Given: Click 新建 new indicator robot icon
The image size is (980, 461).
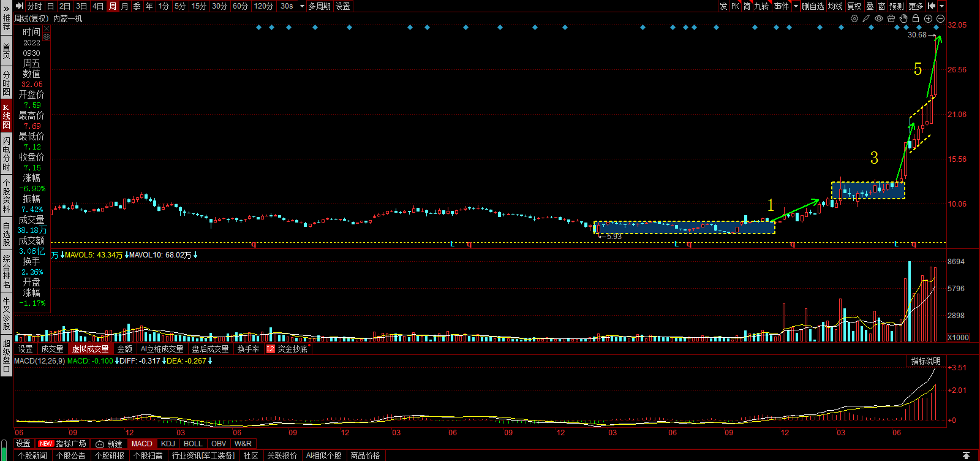Looking at the screenshot, I should point(109,444).
